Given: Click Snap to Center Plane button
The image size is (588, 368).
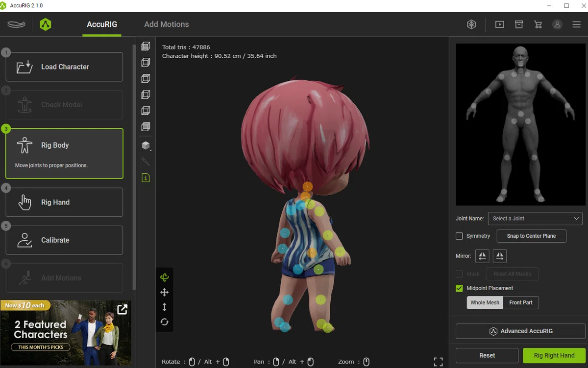Looking at the screenshot, I should [x=531, y=236].
